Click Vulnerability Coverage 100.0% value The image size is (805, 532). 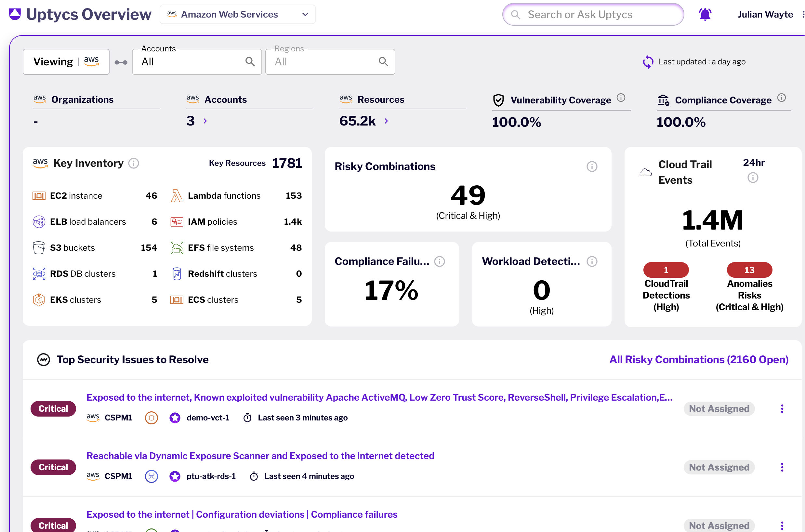click(516, 122)
